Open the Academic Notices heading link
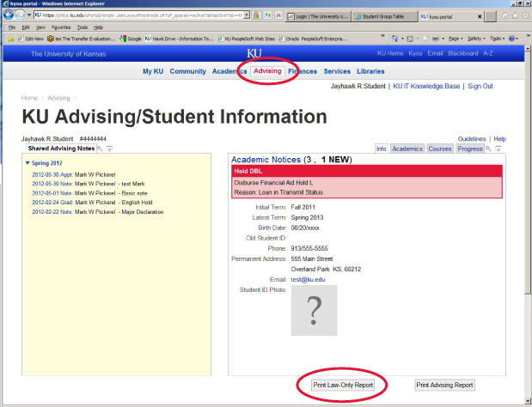The width and height of the screenshot is (532, 407). tap(266, 160)
